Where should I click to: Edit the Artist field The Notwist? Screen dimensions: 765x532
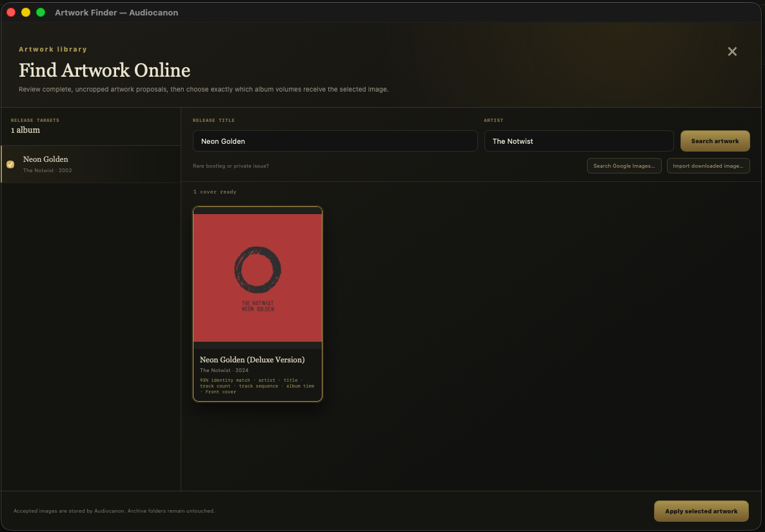click(579, 141)
